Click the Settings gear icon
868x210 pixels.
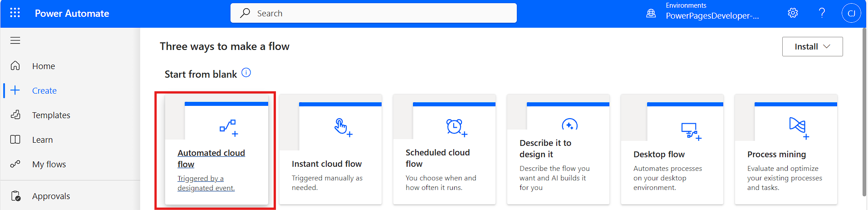tap(792, 13)
